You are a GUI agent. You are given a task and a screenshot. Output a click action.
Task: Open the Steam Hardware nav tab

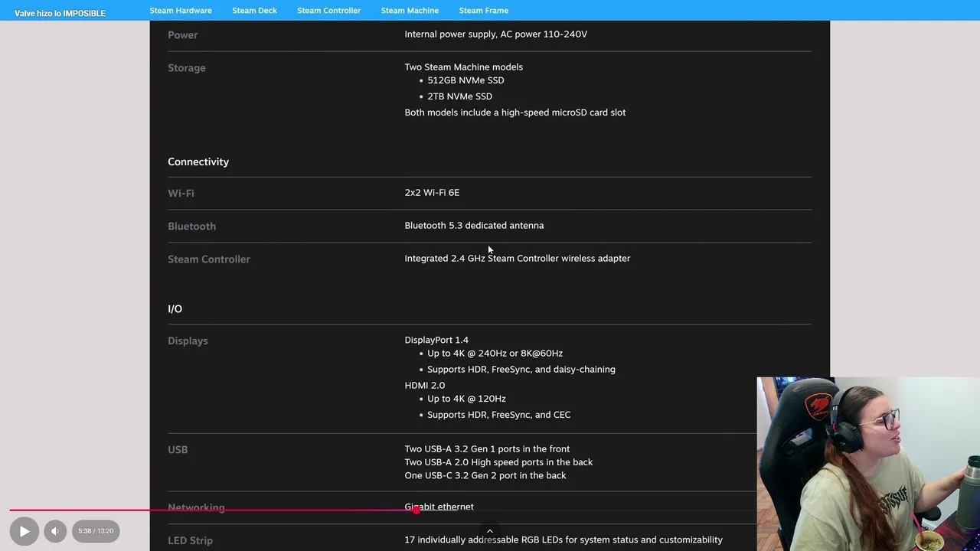click(181, 11)
